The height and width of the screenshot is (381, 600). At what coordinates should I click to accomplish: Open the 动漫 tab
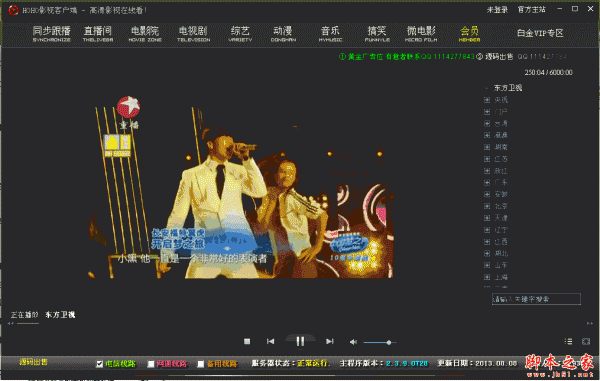(x=283, y=34)
